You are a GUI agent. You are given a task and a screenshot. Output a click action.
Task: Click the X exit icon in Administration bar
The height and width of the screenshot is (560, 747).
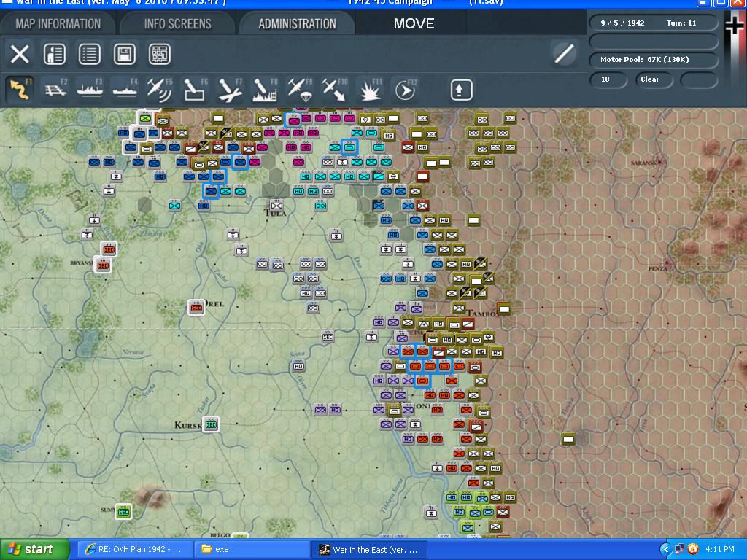tap(20, 54)
